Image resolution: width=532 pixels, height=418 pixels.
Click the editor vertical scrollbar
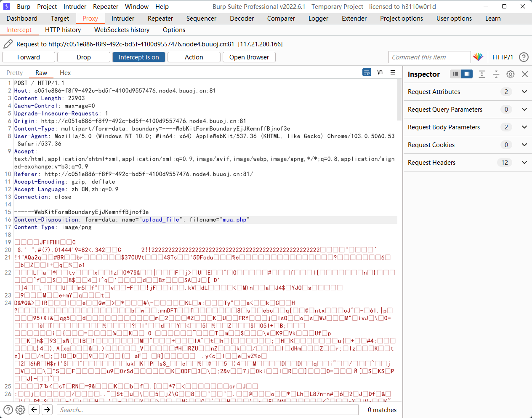click(399, 100)
